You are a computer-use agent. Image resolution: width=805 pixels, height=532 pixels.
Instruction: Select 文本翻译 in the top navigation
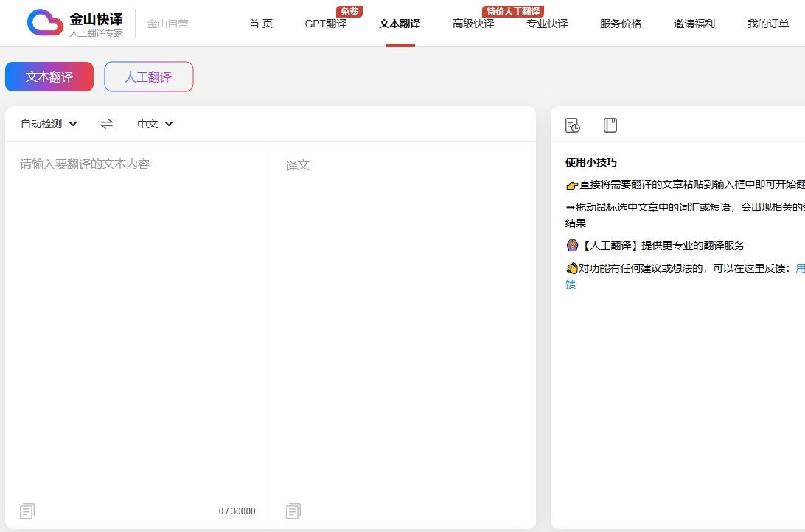tap(400, 24)
